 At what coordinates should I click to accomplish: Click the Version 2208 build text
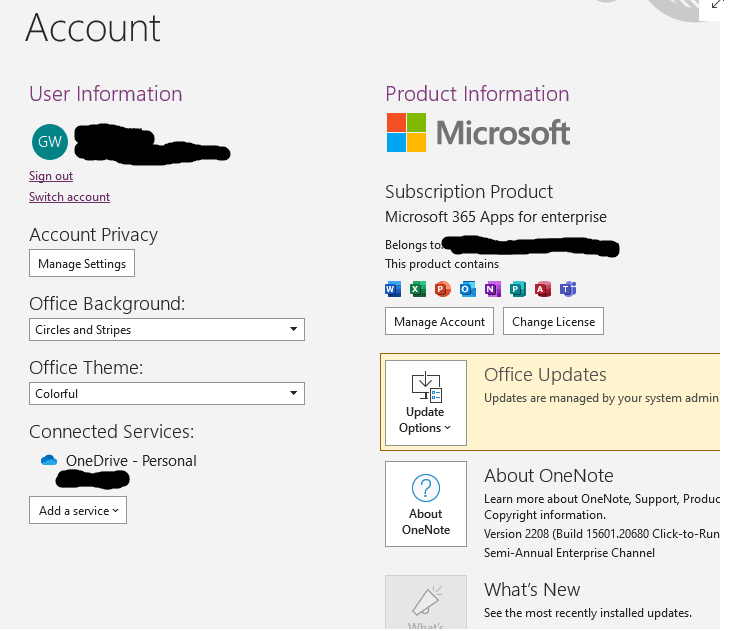tap(602, 534)
